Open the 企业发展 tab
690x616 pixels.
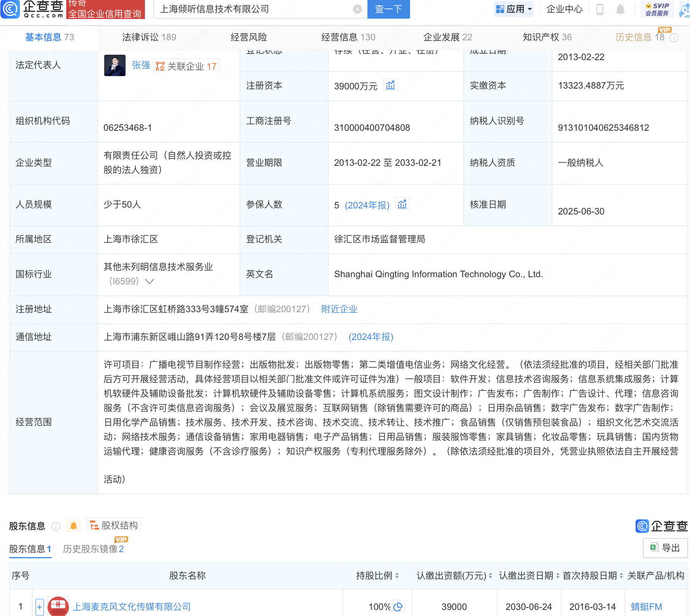point(448,37)
